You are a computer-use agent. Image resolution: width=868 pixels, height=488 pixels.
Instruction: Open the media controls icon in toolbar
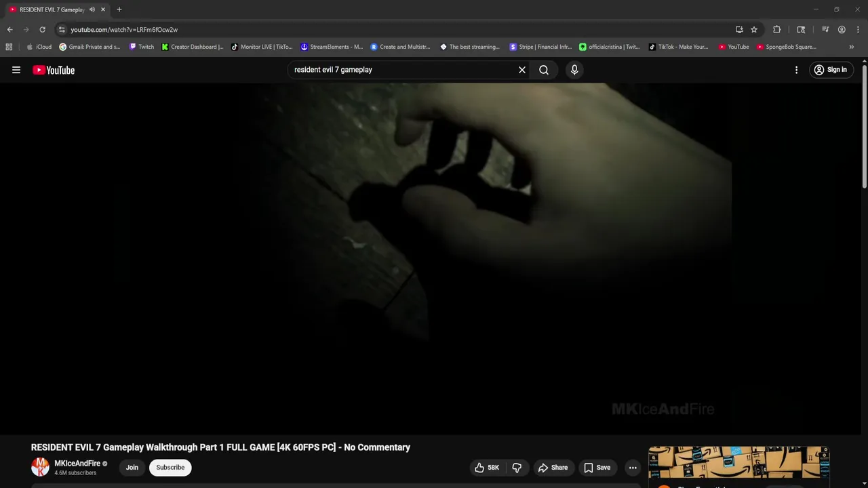click(x=825, y=30)
